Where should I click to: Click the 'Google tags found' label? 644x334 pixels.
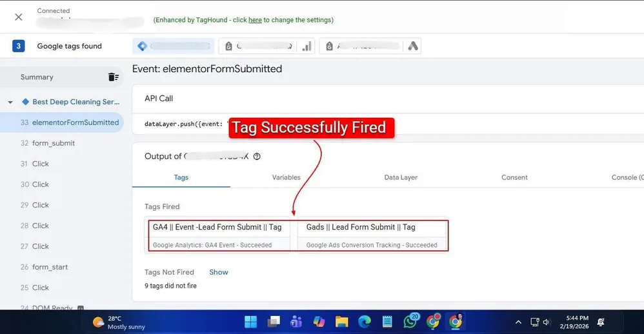tap(70, 46)
